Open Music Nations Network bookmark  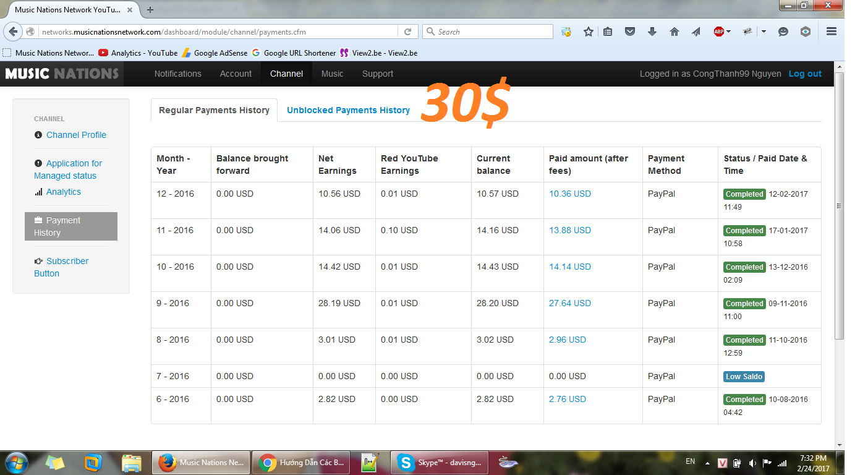click(x=49, y=53)
